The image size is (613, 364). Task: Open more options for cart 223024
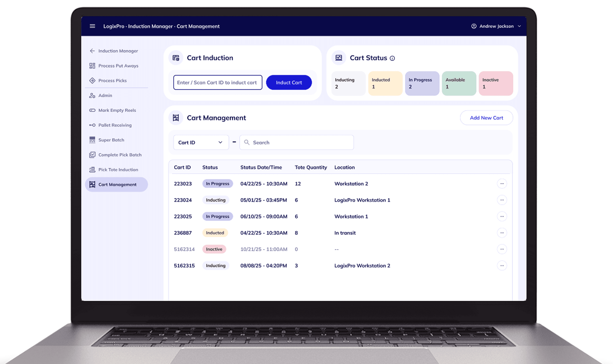(x=502, y=200)
